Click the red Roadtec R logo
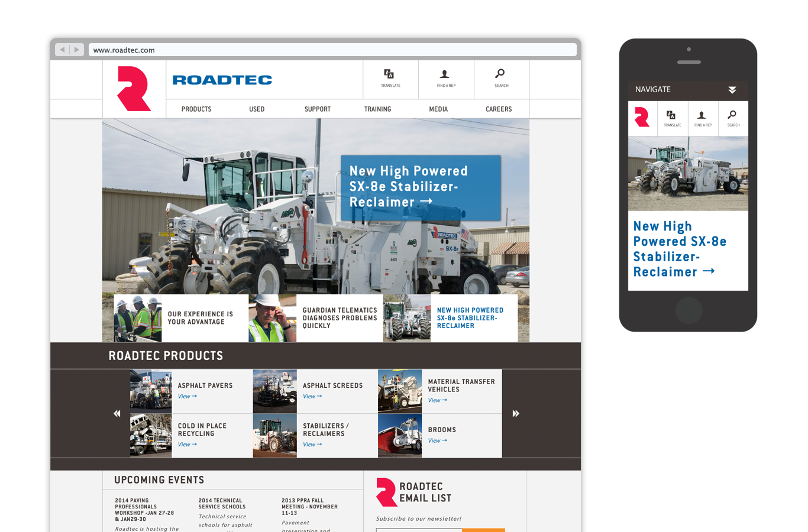This screenshot has height=532, width=808. coord(134,89)
